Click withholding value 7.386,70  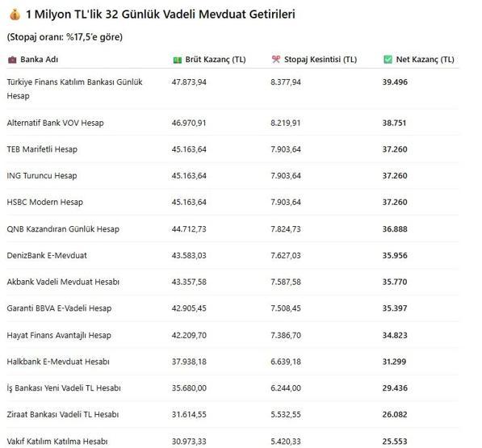click(286, 336)
